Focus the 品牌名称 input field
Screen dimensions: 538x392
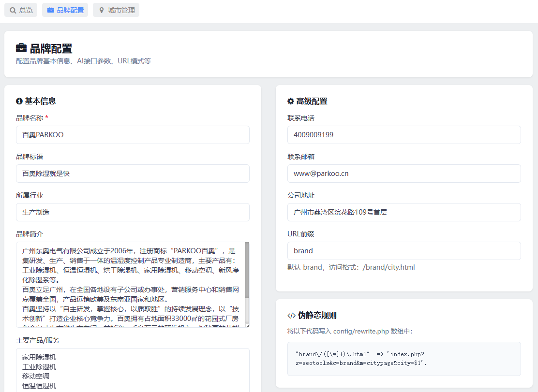point(133,135)
